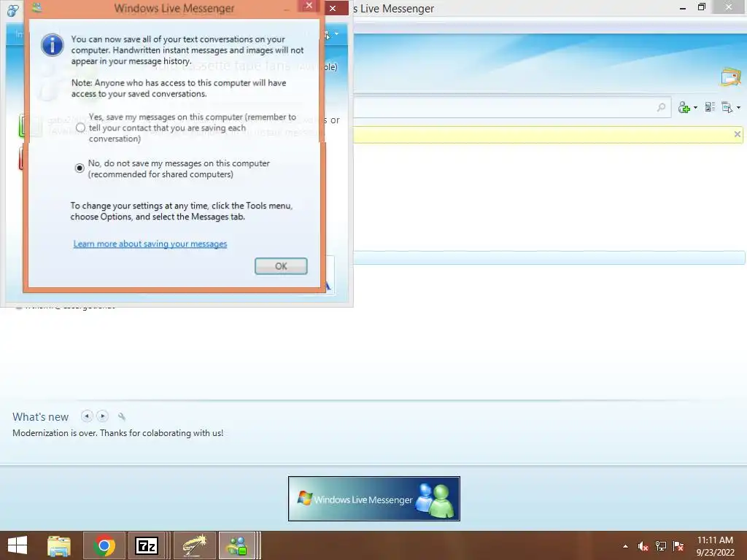Close the conversation window behind the dialog
This screenshot has height=560, width=747.
point(333,8)
